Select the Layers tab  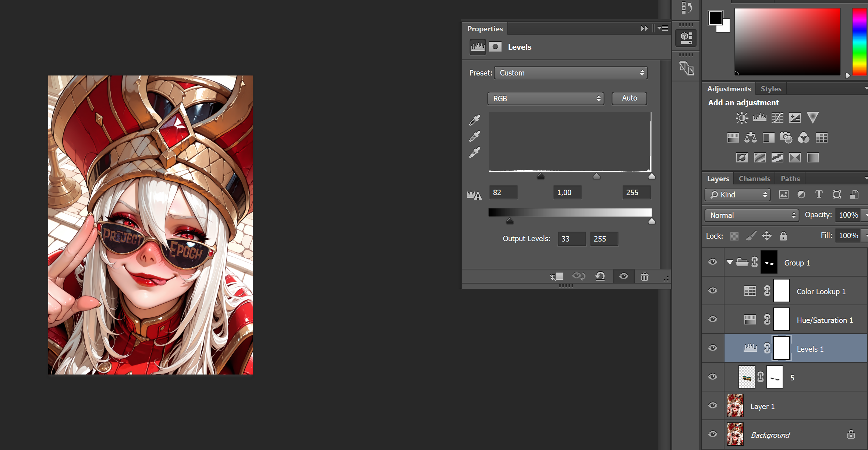(x=718, y=179)
